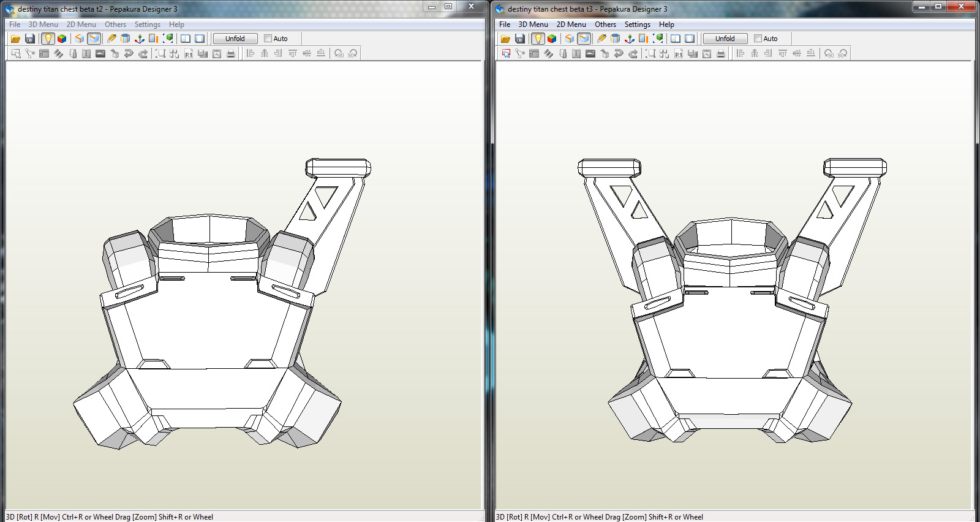The height and width of the screenshot is (522, 980).
Task: Open 3D Menu in t2 window
Action: coord(43,25)
